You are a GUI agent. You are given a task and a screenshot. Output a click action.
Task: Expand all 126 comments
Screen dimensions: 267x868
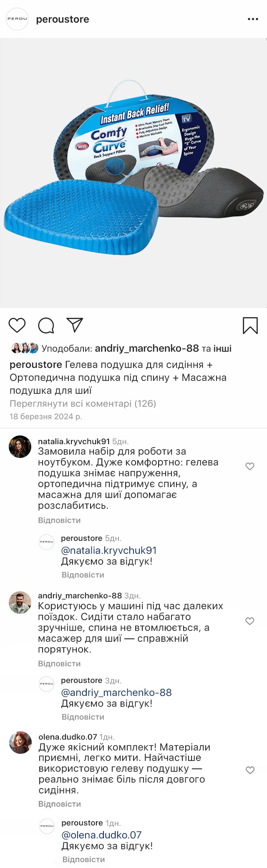pyautogui.click(x=83, y=403)
